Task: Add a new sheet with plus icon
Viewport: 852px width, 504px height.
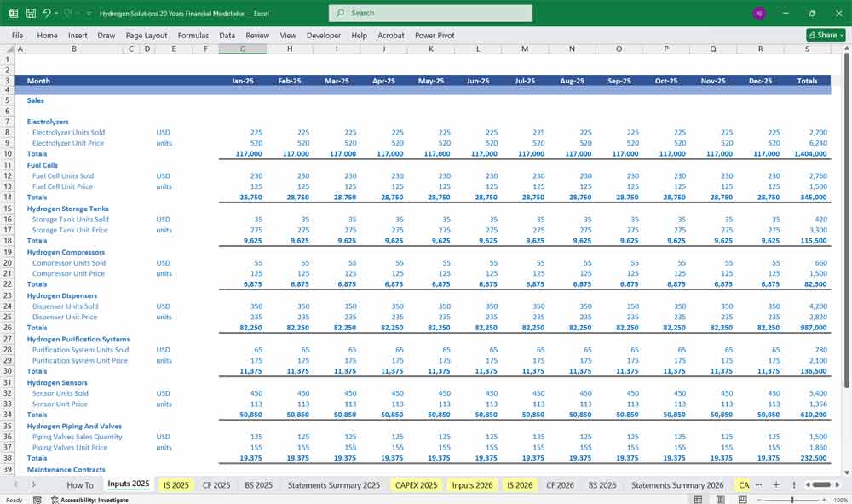Action: tap(775, 484)
